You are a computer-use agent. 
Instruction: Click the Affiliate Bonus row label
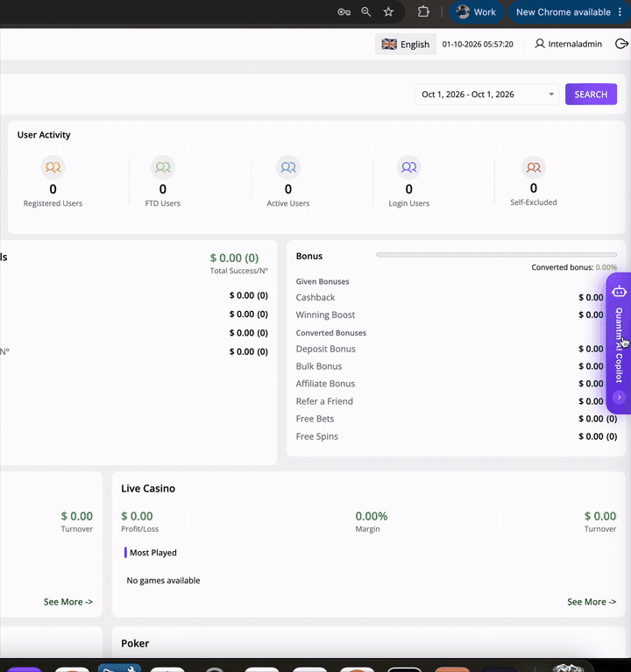(325, 384)
